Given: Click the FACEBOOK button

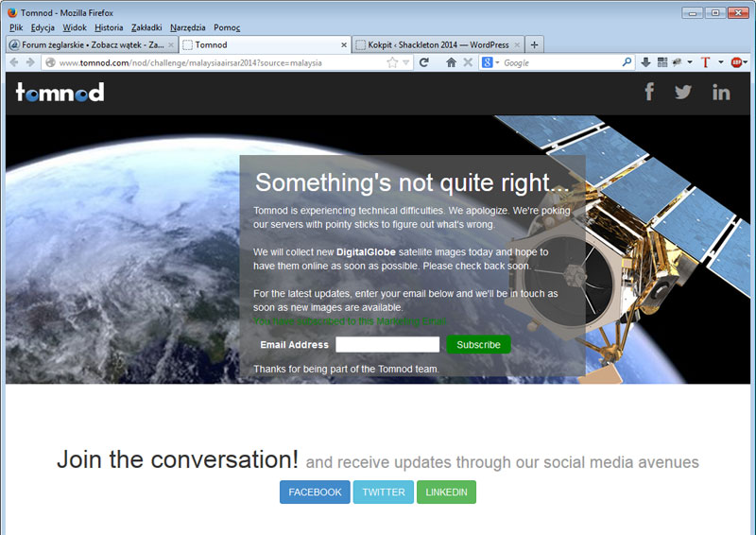Looking at the screenshot, I should 315,492.
